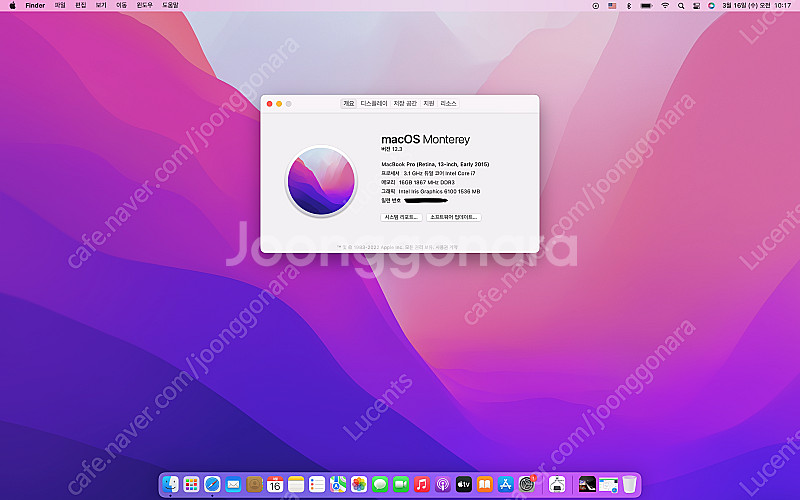This screenshot has height=500, width=800.
Task: Click the 3.1 GHz Intel Core i7 text
Action: tap(439, 173)
